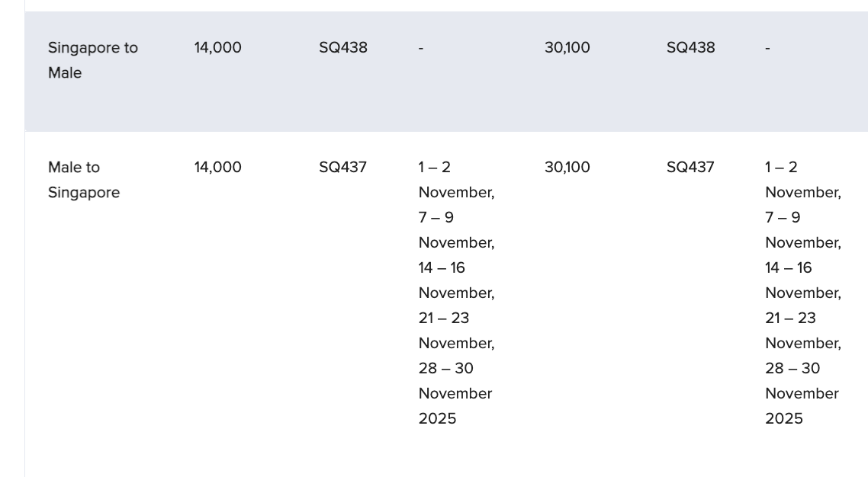Select 14,000 miles in Singapore to Male row
The image size is (868, 477).
[x=217, y=48]
